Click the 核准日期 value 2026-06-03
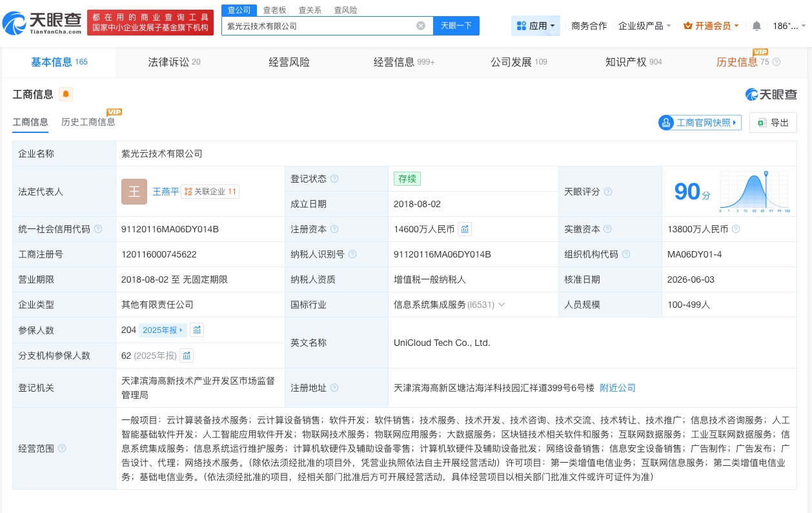Viewport: 812px width, 513px height. click(691, 279)
